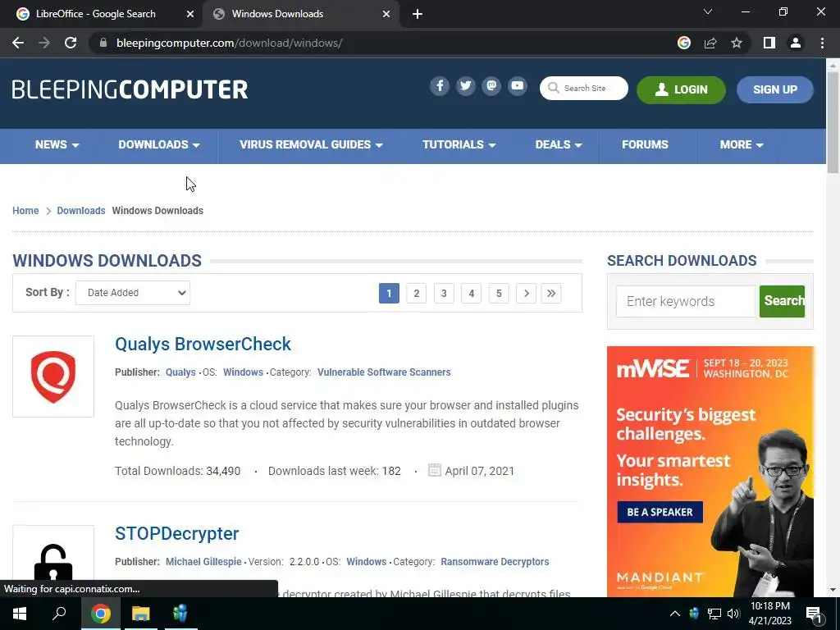Open the Qualys BrowserCheck title link
This screenshot has height=630, width=840.
coord(203,344)
